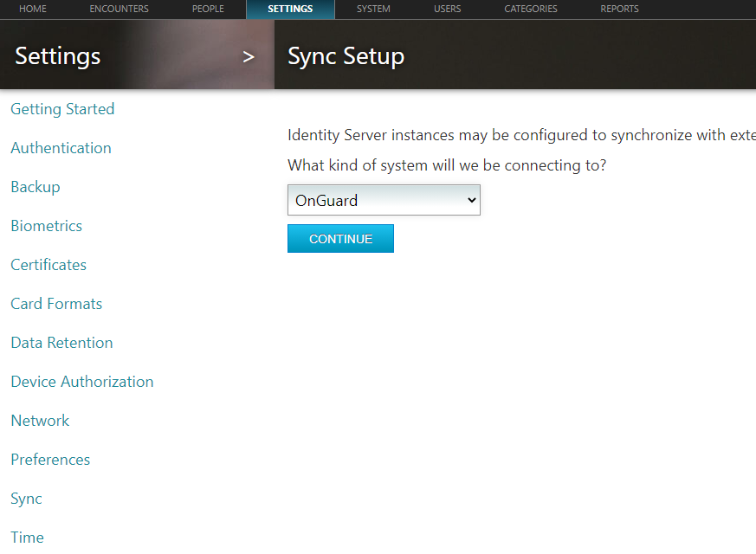Image resolution: width=756 pixels, height=554 pixels.
Task: Go to the ENCOUNTERS tab
Action: [x=120, y=10]
